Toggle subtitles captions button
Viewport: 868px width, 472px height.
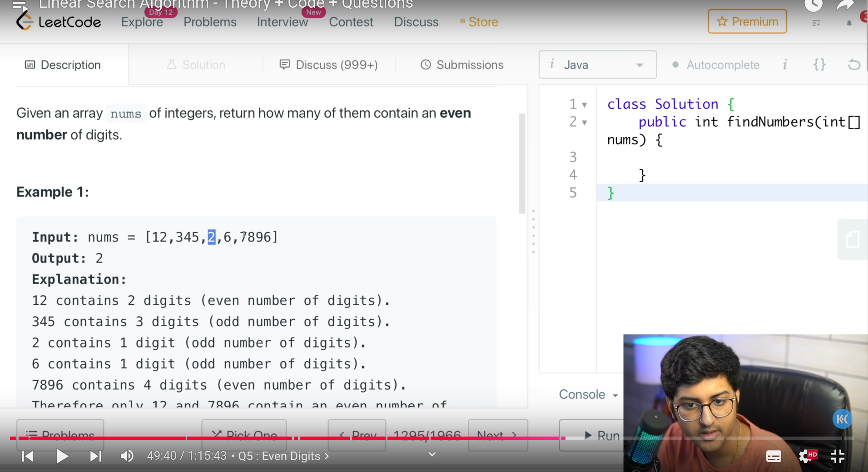pos(774,456)
